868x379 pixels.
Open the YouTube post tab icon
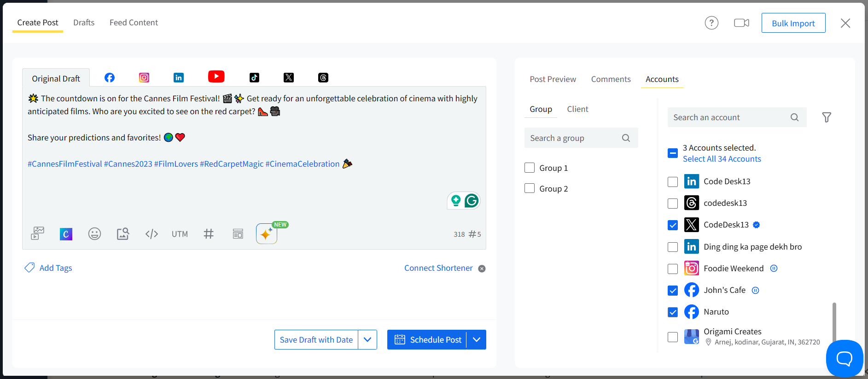(216, 77)
